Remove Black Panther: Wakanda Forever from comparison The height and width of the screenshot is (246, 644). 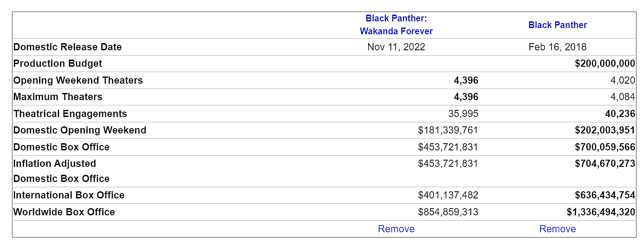(x=396, y=229)
